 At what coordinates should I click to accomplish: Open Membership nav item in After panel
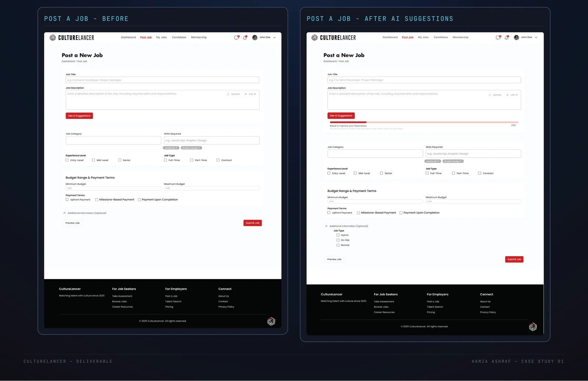pyautogui.click(x=460, y=37)
